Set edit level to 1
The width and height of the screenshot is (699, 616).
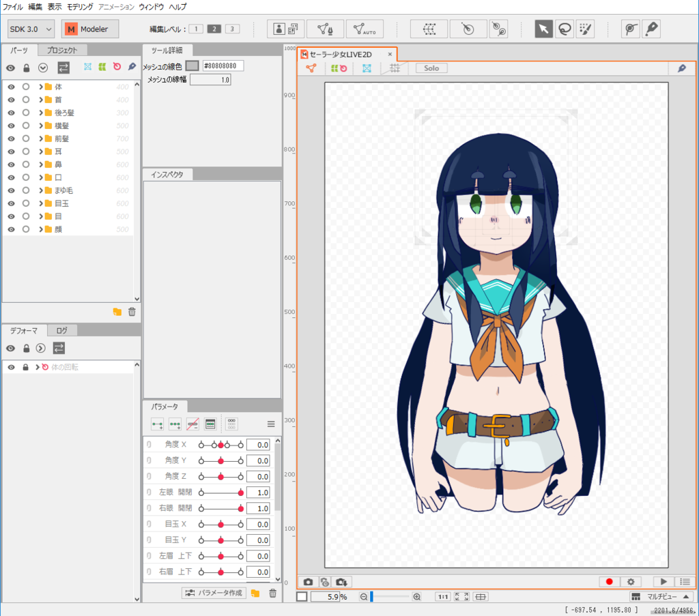coord(196,29)
